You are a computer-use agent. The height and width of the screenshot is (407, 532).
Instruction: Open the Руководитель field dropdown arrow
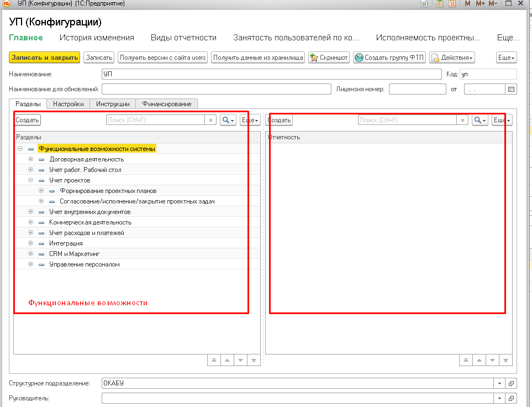point(499,398)
